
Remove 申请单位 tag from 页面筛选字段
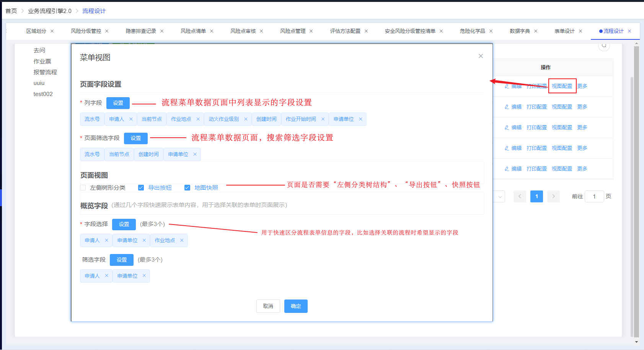click(195, 154)
